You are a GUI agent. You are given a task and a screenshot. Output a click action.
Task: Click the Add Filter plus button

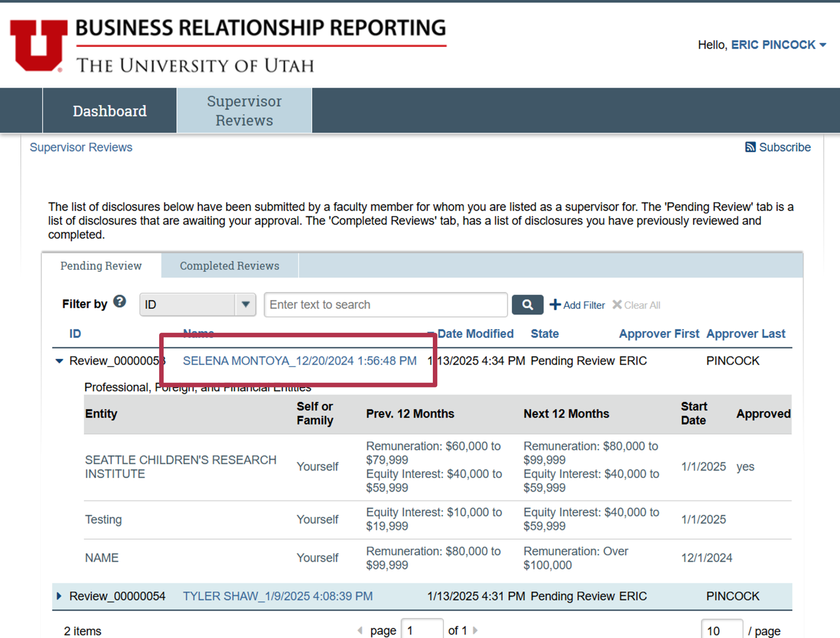(x=577, y=305)
